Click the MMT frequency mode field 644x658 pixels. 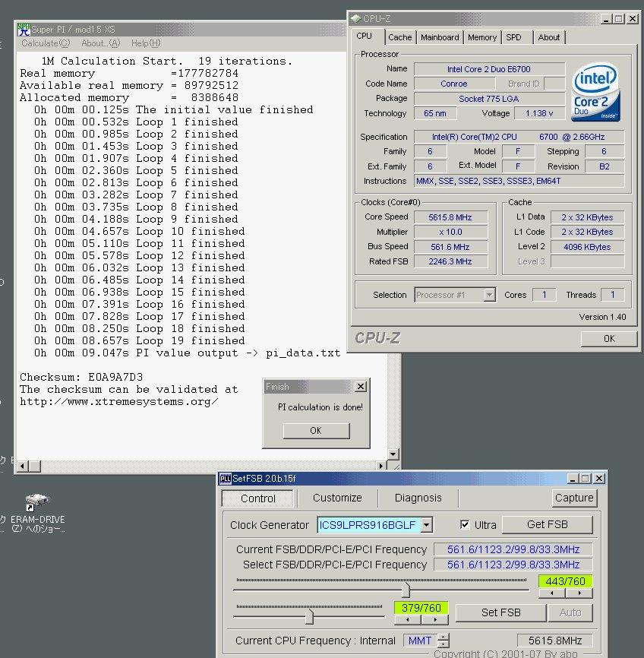click(x=420, y=641)
